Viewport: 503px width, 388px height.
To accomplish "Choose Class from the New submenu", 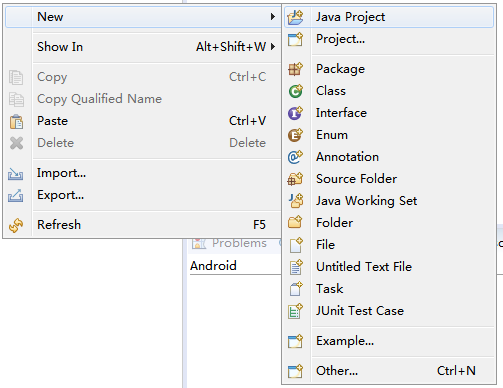I will (389, 91).
